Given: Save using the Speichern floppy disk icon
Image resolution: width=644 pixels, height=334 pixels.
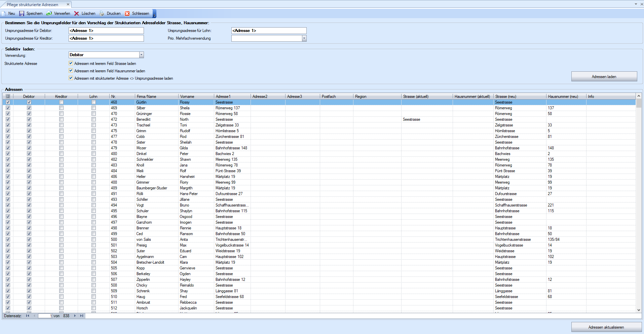Looking at the screenshot, I should pos(22,13).
